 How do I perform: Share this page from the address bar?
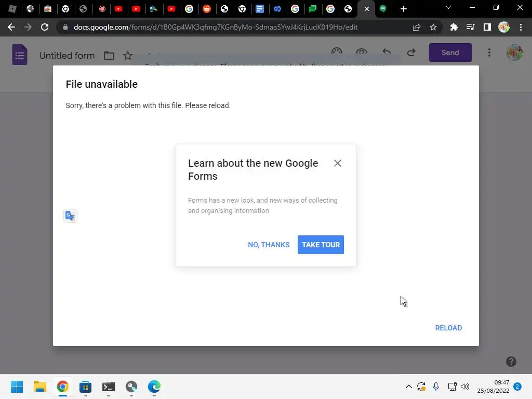click(x=417, y=27)
